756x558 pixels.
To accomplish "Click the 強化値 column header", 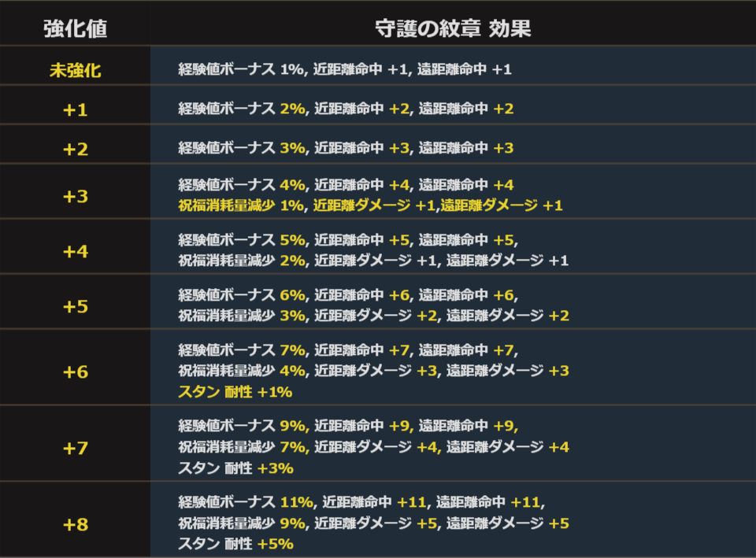I will [75, 29].
